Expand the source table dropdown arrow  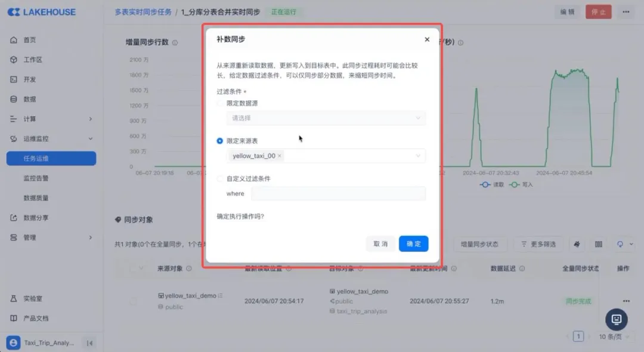418,156
